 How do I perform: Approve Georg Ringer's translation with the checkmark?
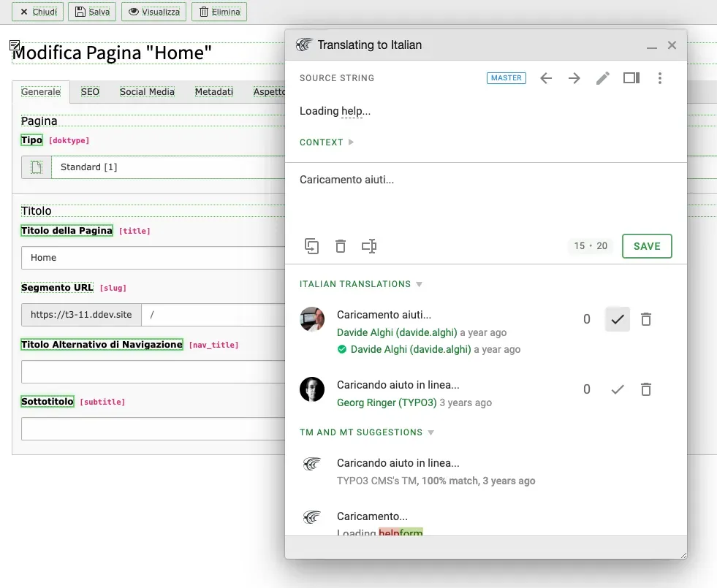click(x=616, y=389)
